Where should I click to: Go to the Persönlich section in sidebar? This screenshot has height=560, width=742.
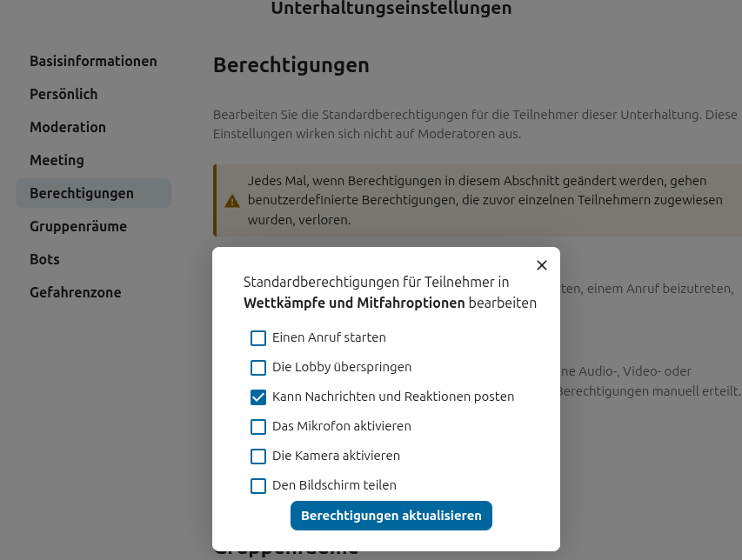[64, 95]
